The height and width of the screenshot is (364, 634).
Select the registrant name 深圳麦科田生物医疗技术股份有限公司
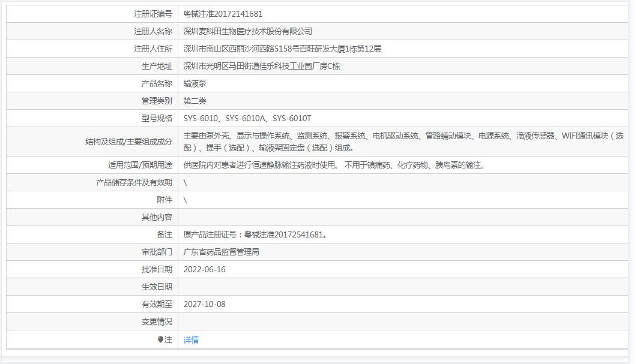[247, 31]
